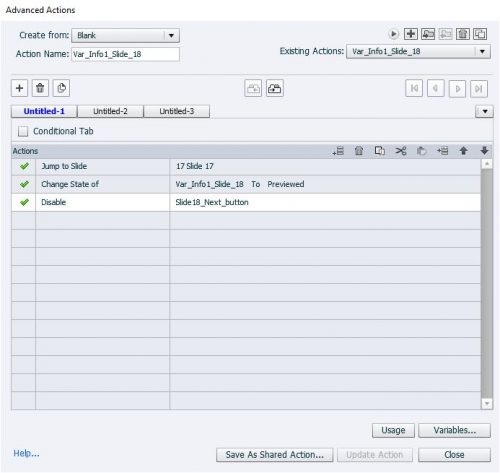This screenshot has width=500, height=473.
Task: Enable the Conditional Tab checkbox
Action: (x=23, y=131)
